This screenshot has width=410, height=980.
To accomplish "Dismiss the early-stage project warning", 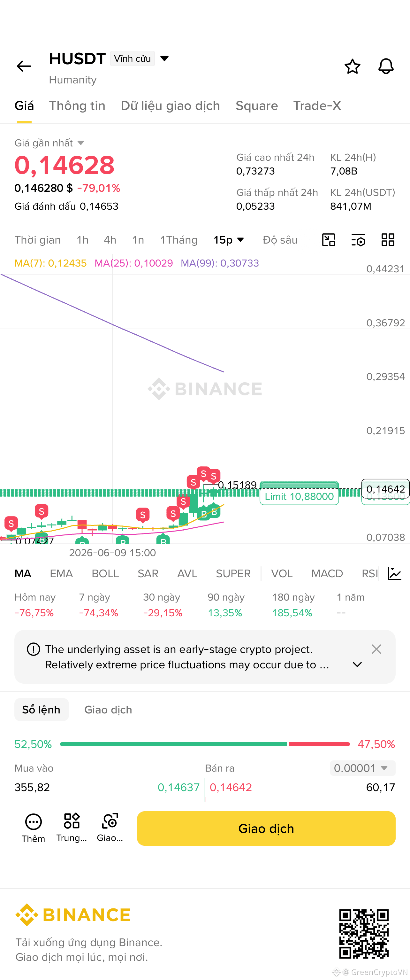I will click(376, 649).
